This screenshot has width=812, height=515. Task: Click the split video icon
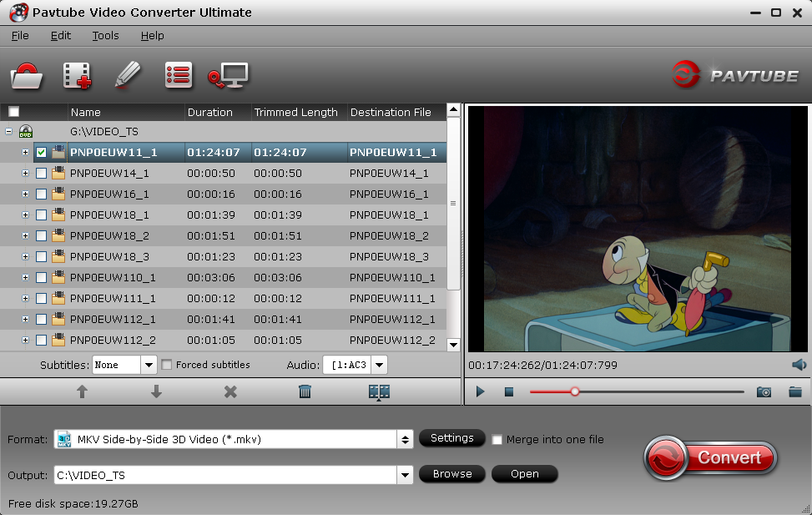click(x=379, y=392)
